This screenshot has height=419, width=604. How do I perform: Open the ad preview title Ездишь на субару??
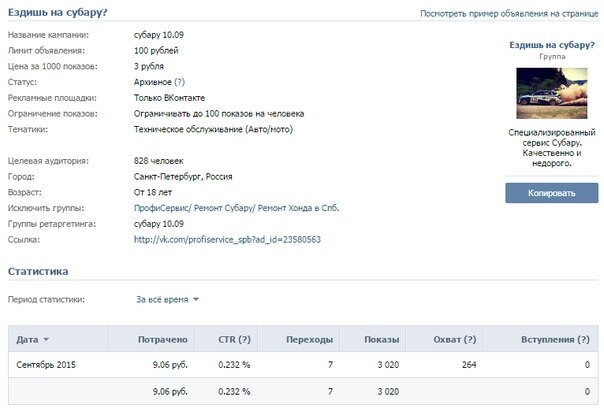[552, 45]
